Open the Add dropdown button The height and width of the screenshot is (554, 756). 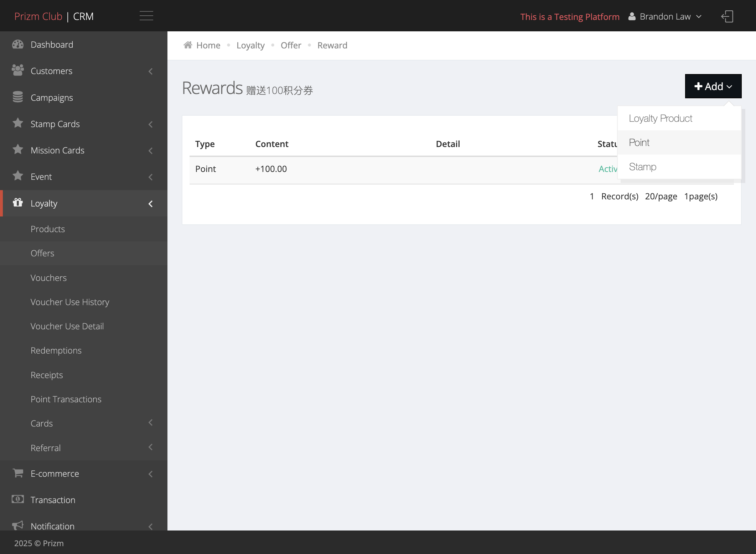pyautogui.click(x=713, y=86)
